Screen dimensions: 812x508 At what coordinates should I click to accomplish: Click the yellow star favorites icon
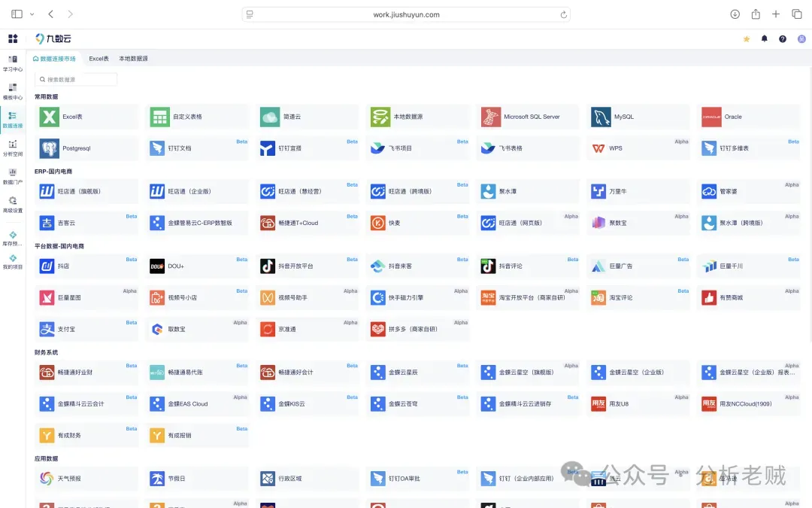747,39
